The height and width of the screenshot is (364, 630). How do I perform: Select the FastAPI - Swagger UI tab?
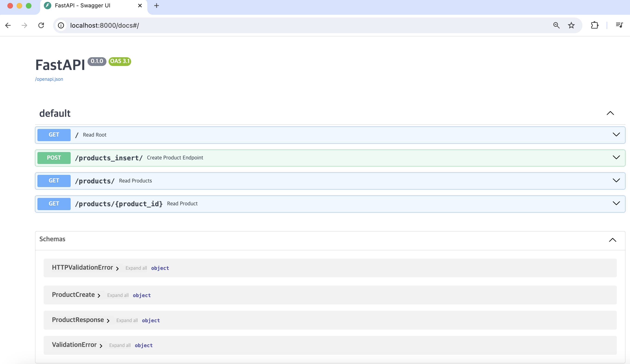coord(82,6)
